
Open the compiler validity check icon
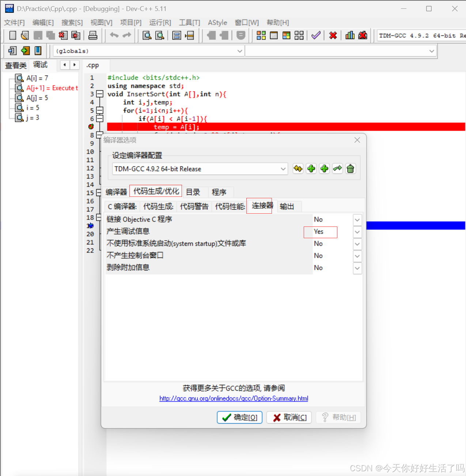click(316, 35)
